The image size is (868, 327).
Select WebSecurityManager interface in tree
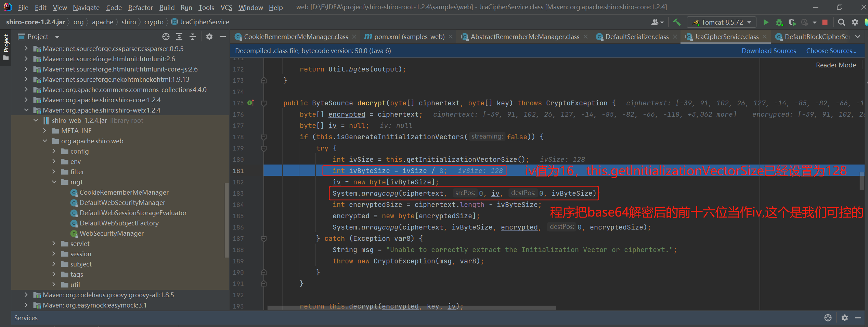[111, 233]
